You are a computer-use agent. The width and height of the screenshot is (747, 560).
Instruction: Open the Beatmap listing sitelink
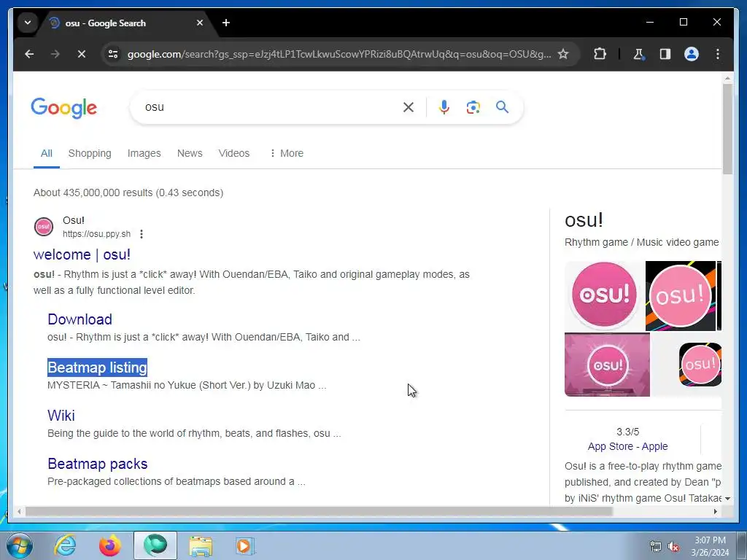97,367
